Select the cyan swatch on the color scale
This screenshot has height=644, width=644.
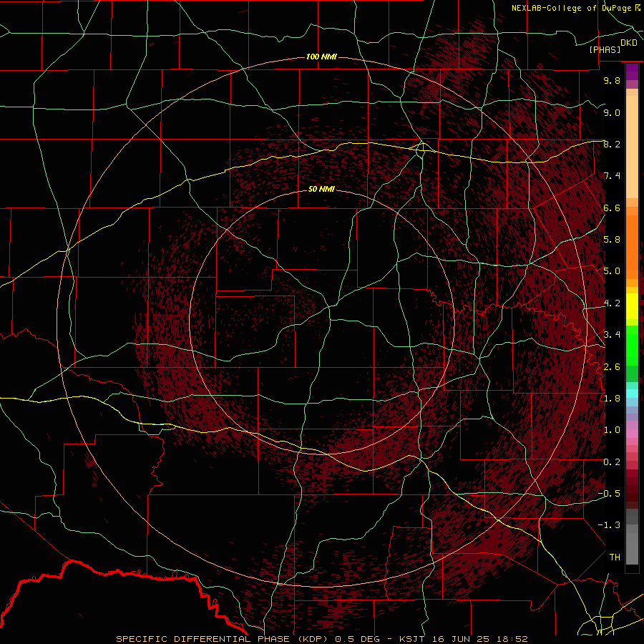pos(632,393)
